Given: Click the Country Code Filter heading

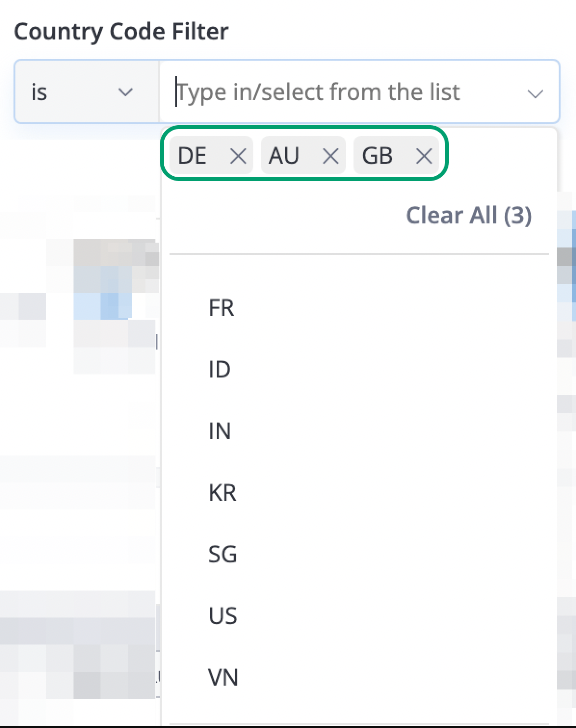Looking at the screenshot, I should (x=121, y=32).
